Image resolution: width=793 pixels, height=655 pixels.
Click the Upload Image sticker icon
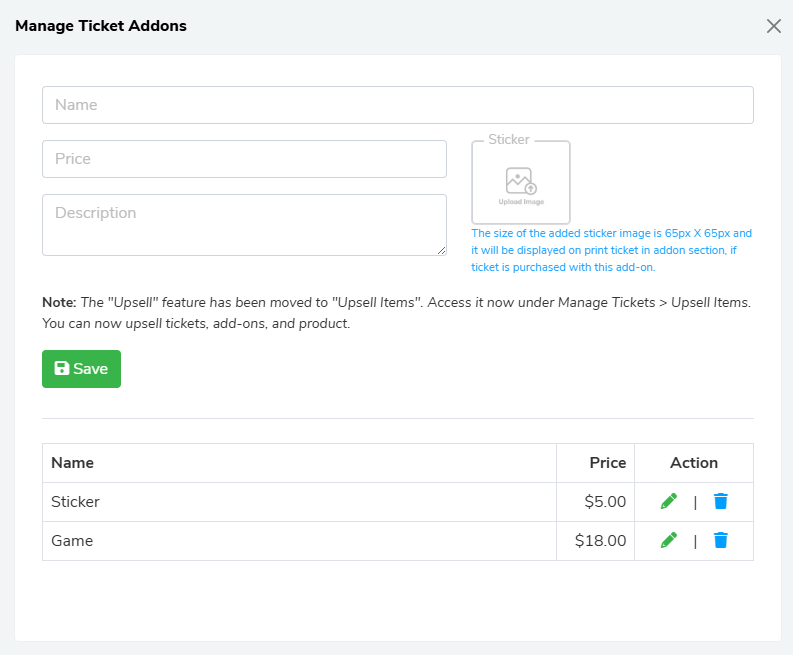click(x=521, y=184)
